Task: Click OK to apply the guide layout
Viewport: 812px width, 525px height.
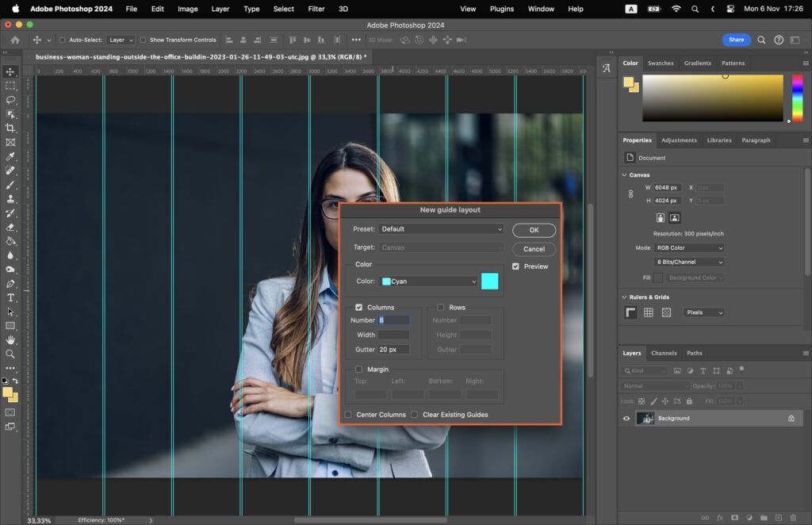Action: tap(534, 229)
